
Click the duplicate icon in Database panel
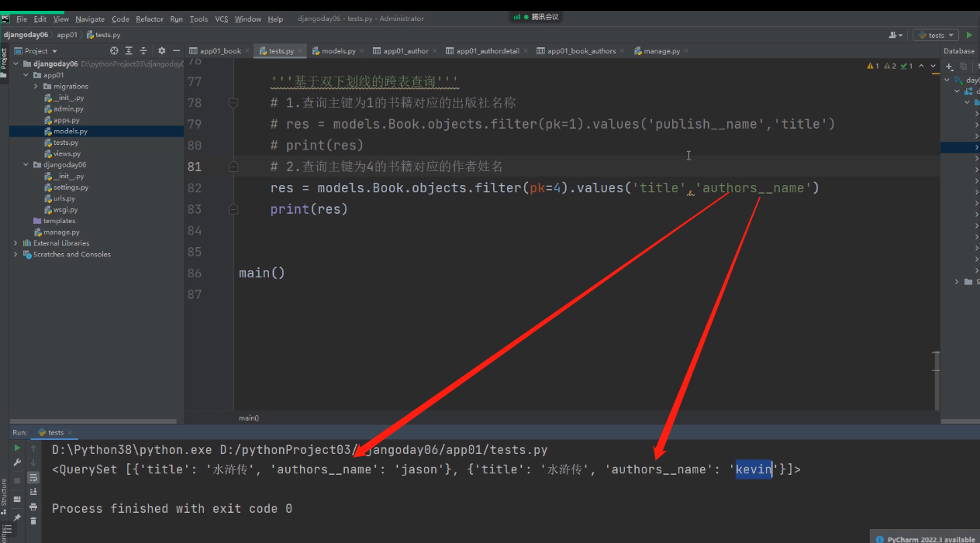click(x=964, y=67)
